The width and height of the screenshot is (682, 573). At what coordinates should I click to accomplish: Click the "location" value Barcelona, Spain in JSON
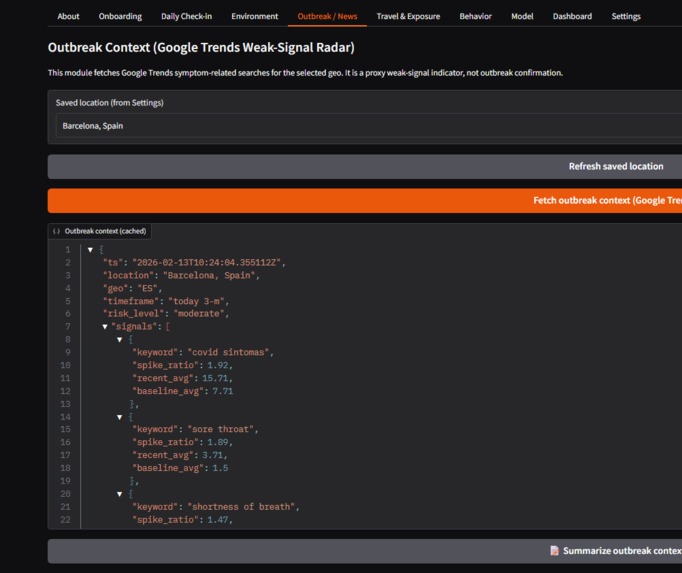tap(209, 275)
